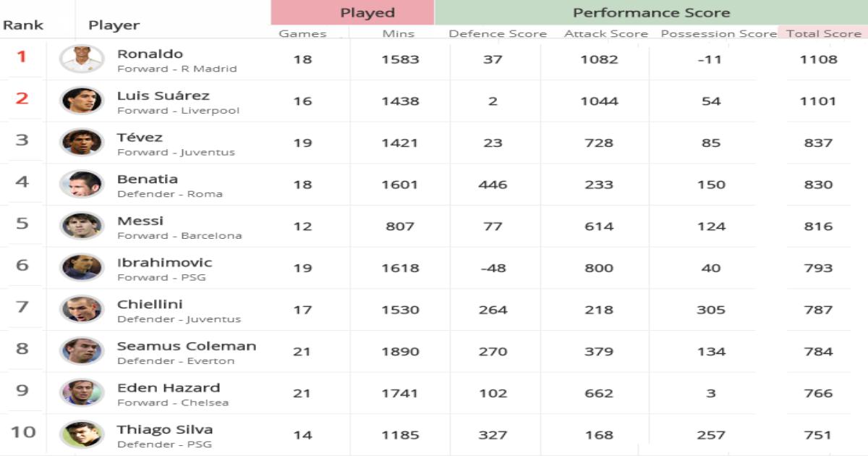The image size is (868, 456).
Task: Click the Possession Score column header
Action: [718, 33]
